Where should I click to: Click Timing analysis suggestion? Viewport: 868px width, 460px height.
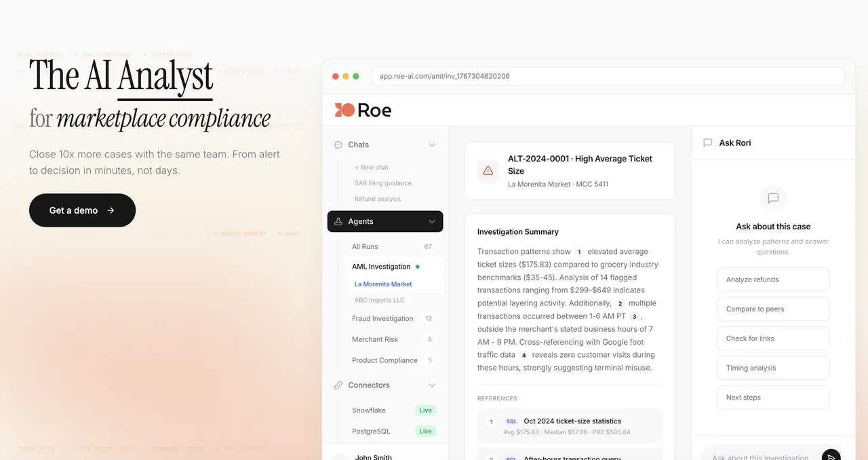coord(773,368)
